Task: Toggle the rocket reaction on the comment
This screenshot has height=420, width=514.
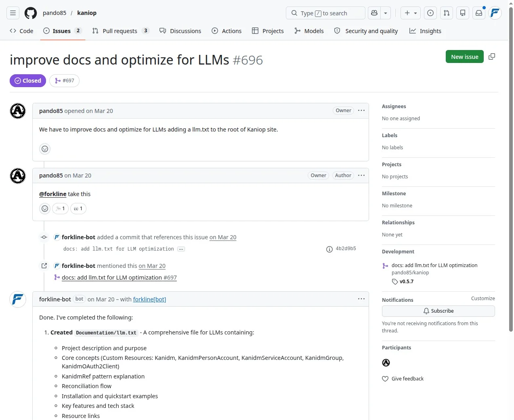Action: (60, 209)
